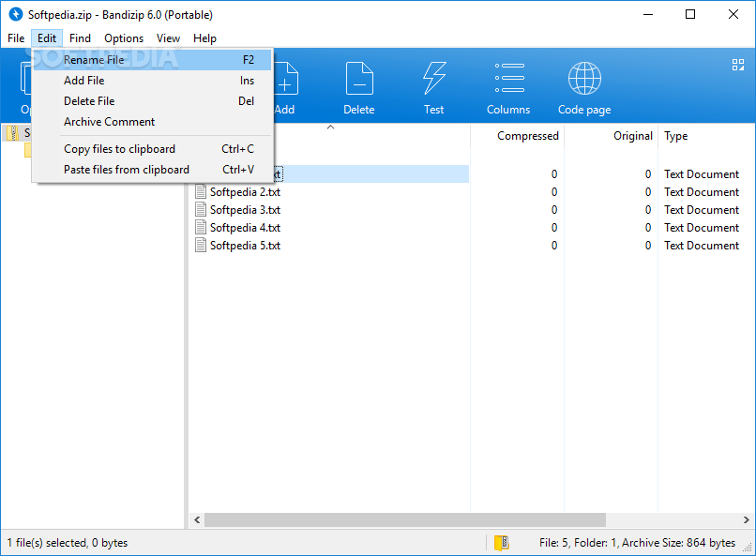Screen dimensions: 756x556
Task: Click the zip archive icon in tree
Action: [x=13, y=132]
